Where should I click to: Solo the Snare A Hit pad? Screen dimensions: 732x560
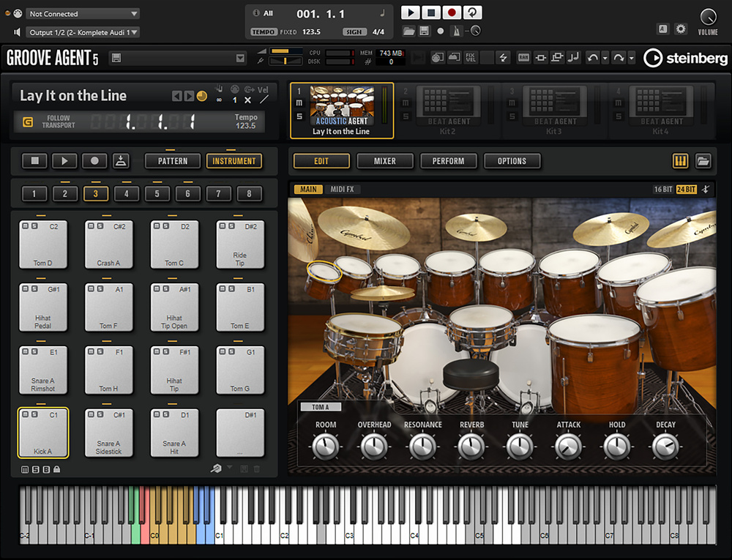[165, 415]
